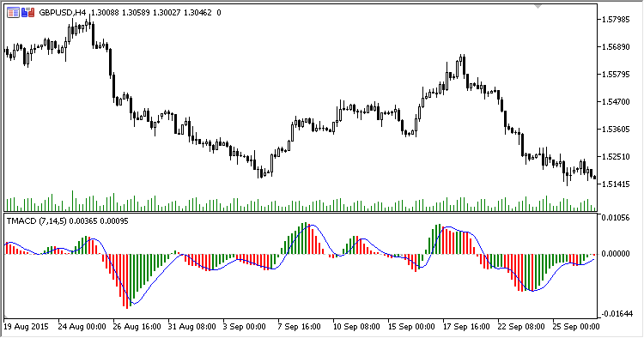
Task: Toggle the blue-red one-click trading icon
Action: 28,13
